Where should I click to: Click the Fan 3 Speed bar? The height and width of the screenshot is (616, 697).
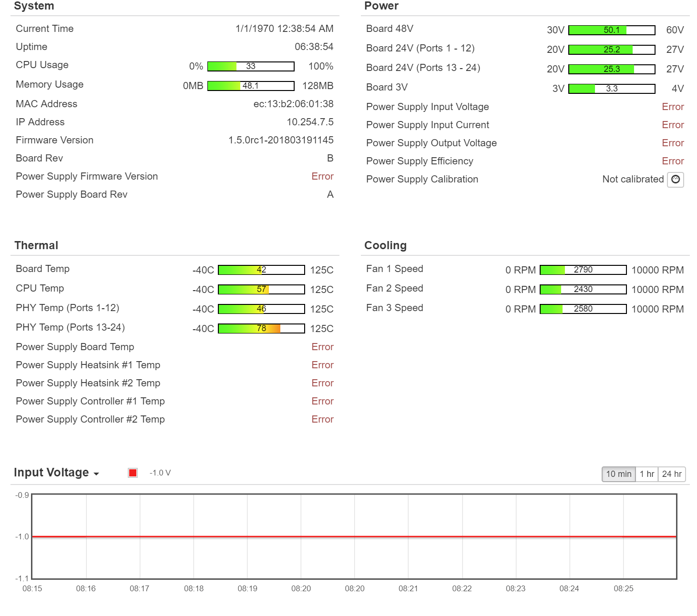pyautogui.click(x=583, y=309)
